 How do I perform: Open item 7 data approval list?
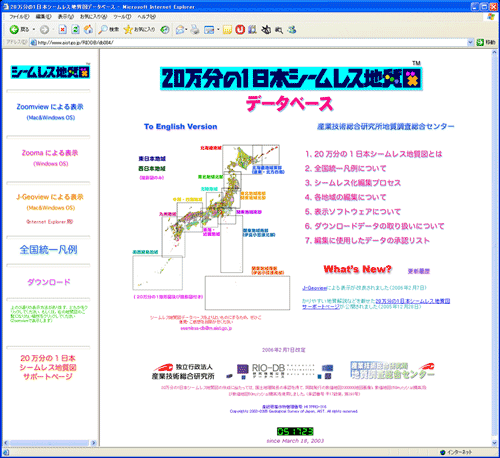pyautogui.click(x=367, y=241)
